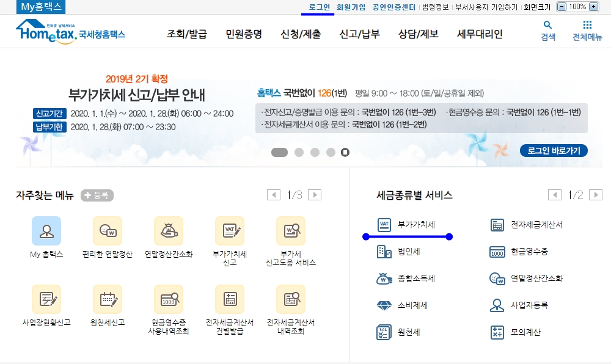Viewport: 611px width, 364px height.
Task: Select 부가가치세 VAT icon in tax services
Action: coord(384,225)
